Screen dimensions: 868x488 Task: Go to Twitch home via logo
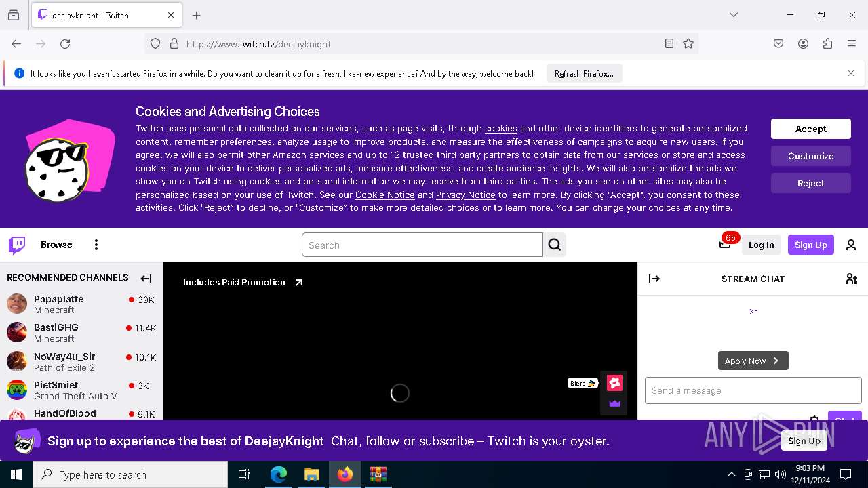(17, 245)
